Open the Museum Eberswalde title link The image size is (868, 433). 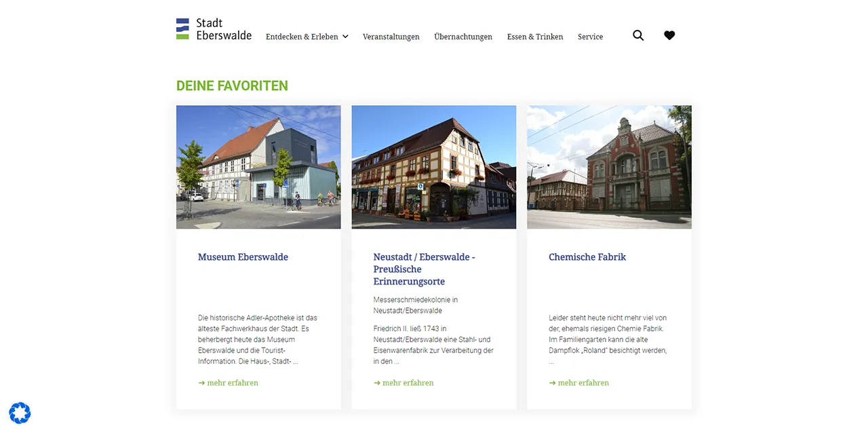click(243, 257)
